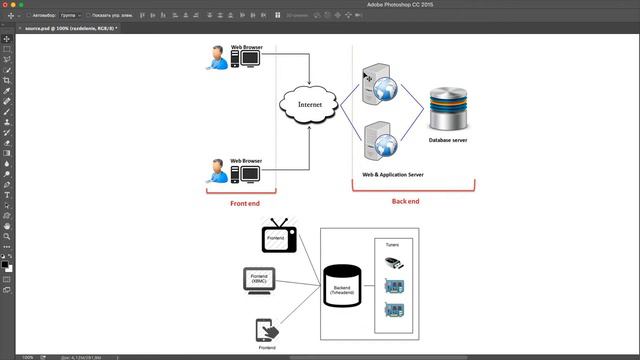Image resolution: width=640 pixels, height=360 pixels.
Task: Select the Polygonal Lasso tool
Action: click(x=7, y=60)
